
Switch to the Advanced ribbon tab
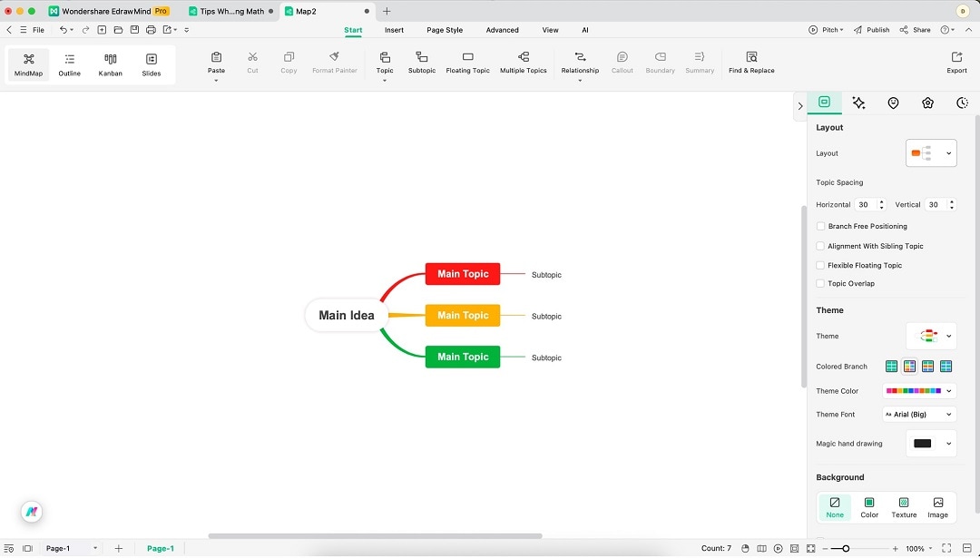point(502,29)
